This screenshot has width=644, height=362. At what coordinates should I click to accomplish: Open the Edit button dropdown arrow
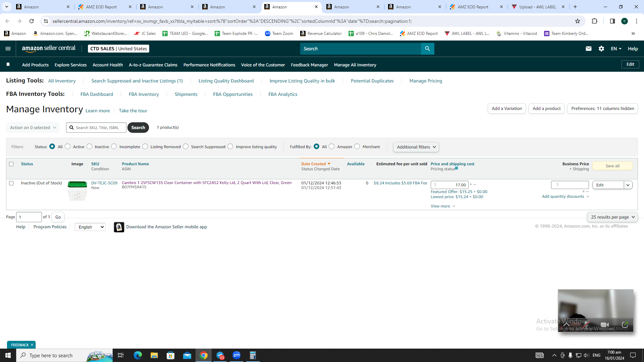coord(628,185)
